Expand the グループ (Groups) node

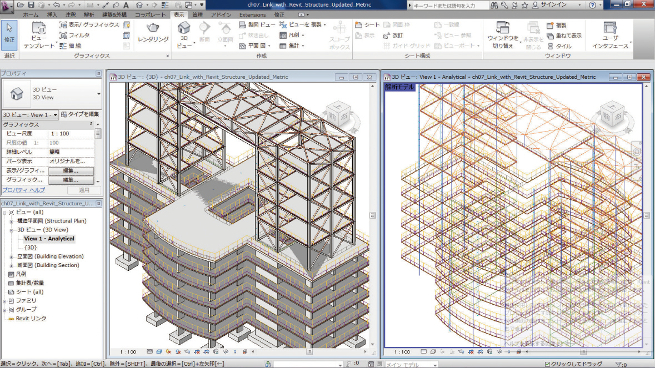5,310
